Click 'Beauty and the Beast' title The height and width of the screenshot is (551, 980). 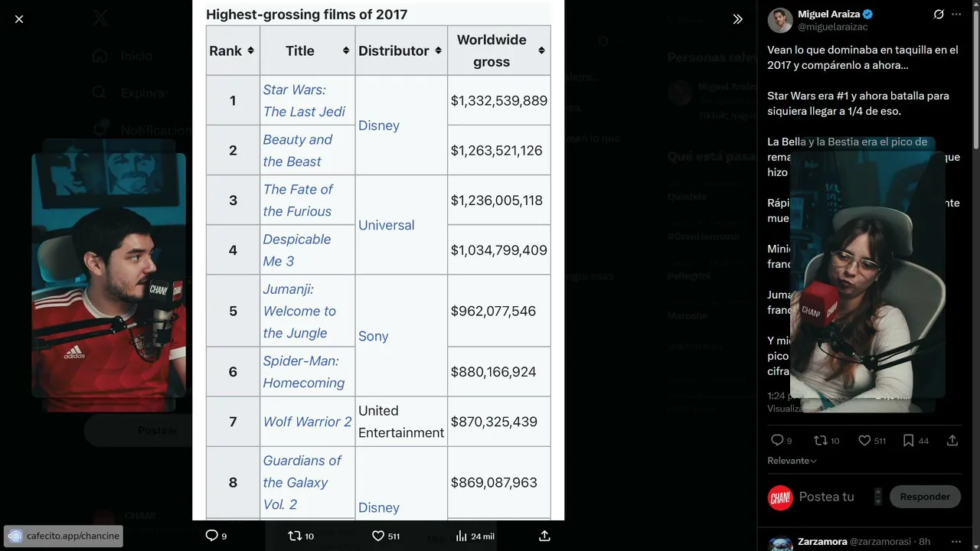tap(298, 151)
